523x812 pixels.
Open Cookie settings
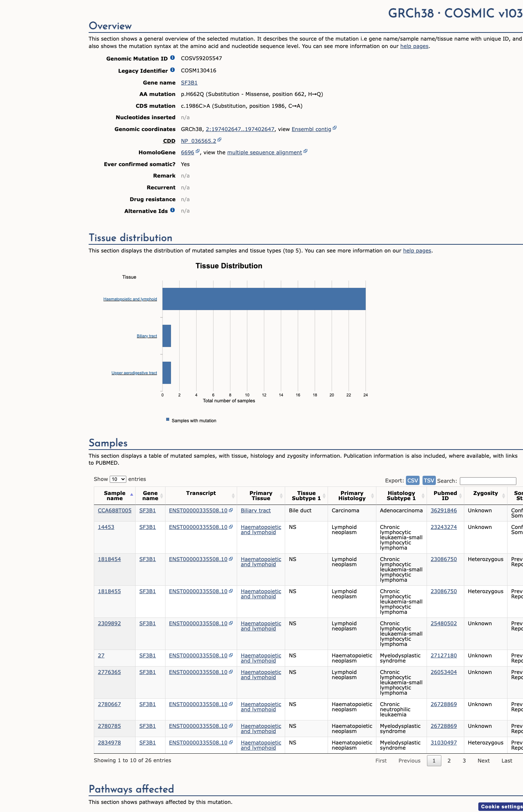tap(501, 806)
